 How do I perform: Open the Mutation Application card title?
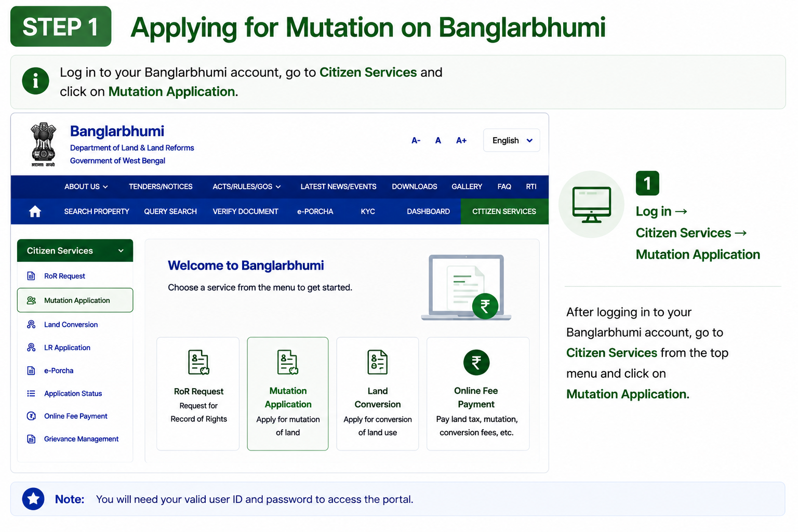pyautogui.click(x=288, y=397)
